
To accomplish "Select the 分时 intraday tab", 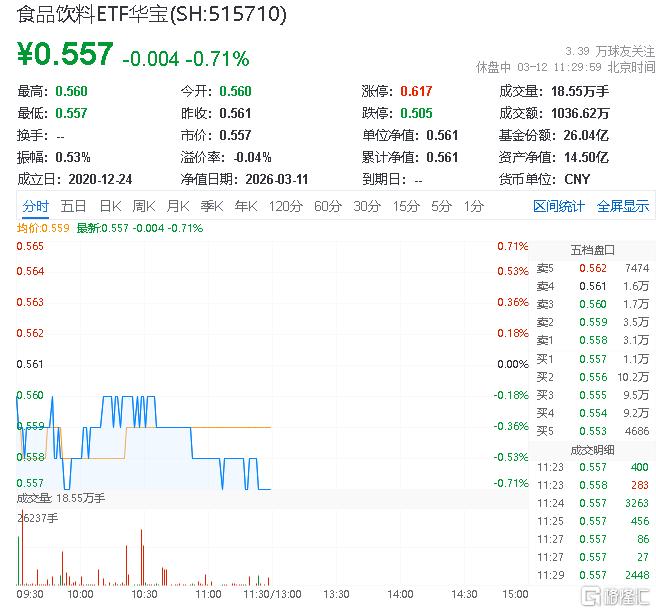I will pos(36,206).
